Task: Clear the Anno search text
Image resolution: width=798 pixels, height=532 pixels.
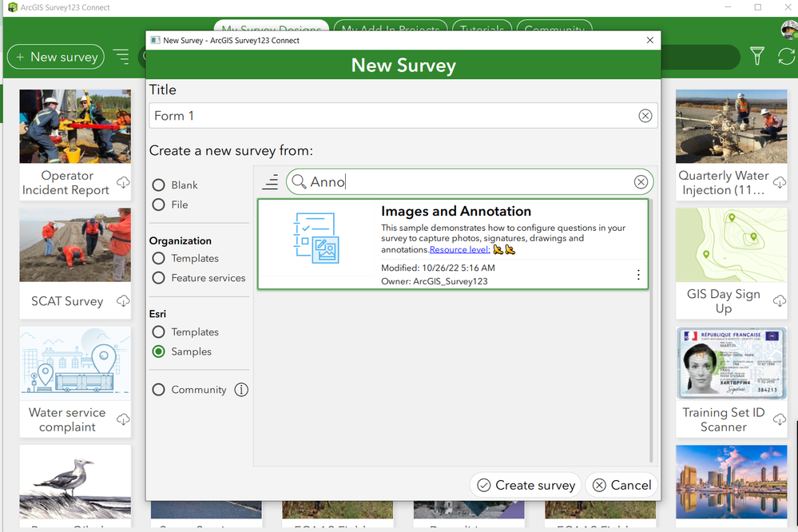Action: point(641,182)
